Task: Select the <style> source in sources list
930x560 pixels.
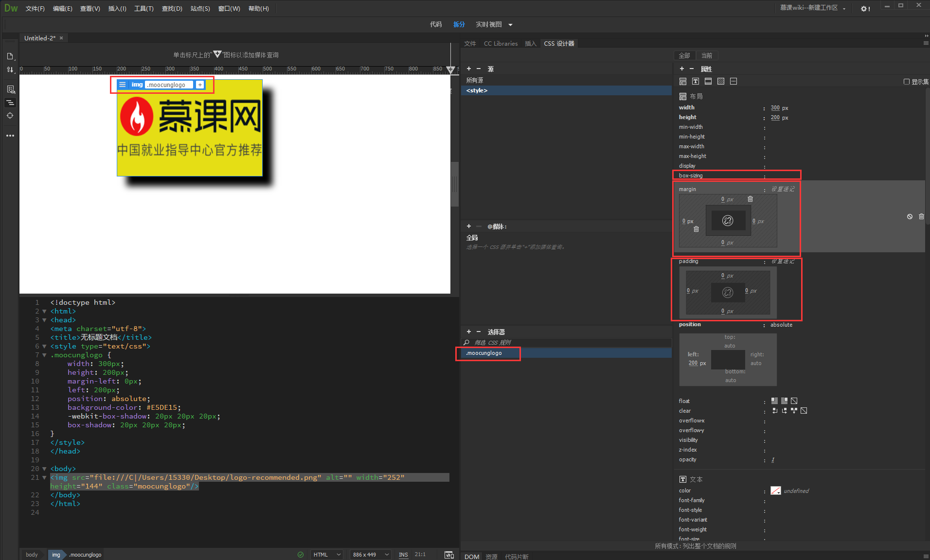Action: point(566,90)
